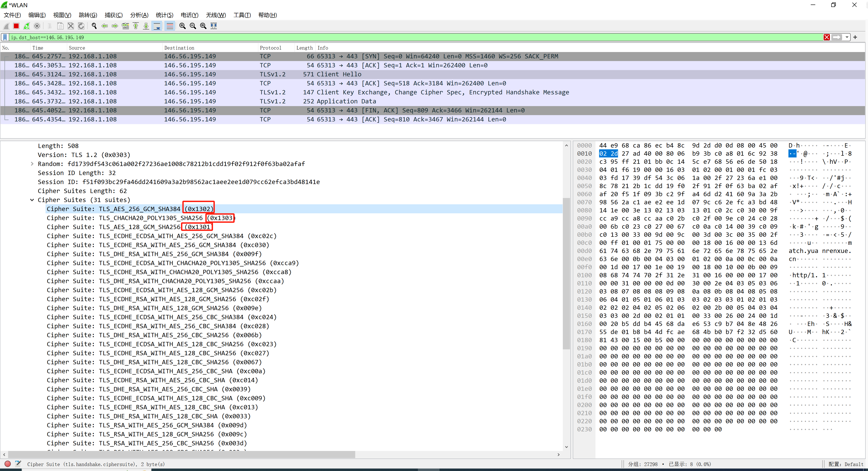Screen dimensions: 868x471
Task: Collapse Cipher Suites (31 suites) node
Action: (32, 200)
